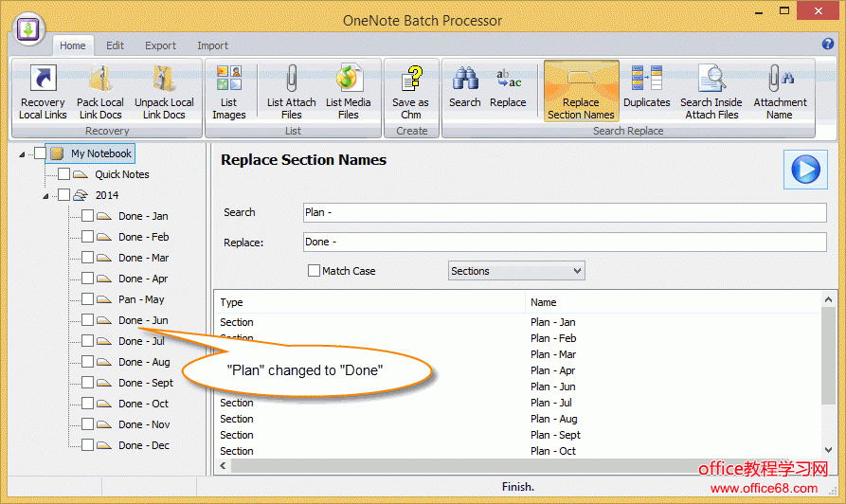Collapse the 2014 section group
The width and height of the screenshot is (846, 504).
click(x=45, y=196)
